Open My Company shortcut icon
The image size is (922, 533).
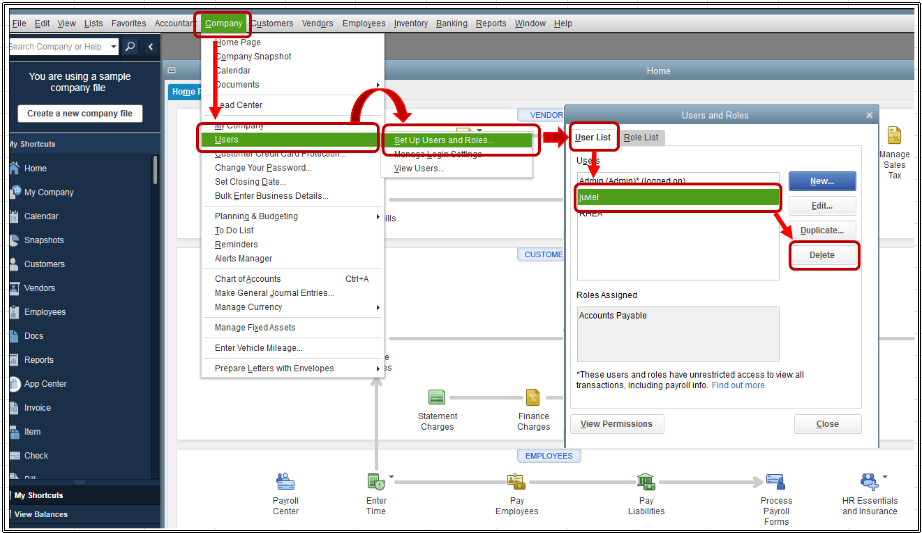15,192
